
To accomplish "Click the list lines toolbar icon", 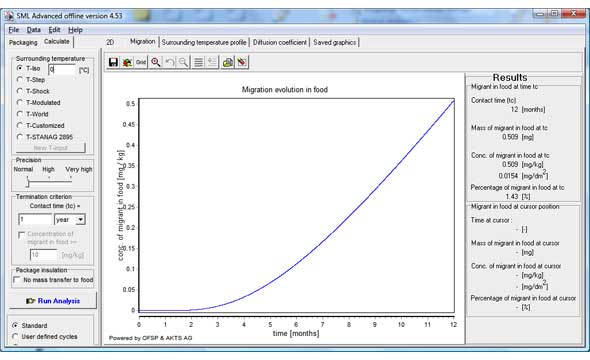I will click(198, 62).
